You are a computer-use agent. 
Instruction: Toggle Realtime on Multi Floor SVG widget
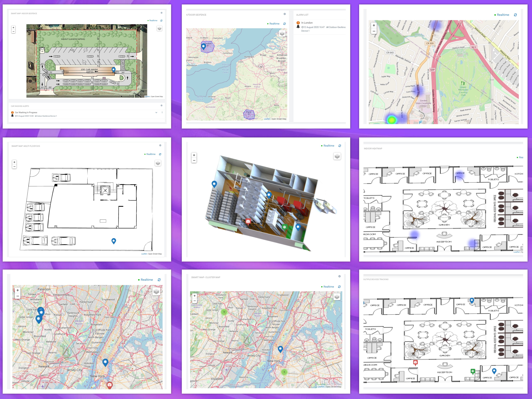point(150,154)
